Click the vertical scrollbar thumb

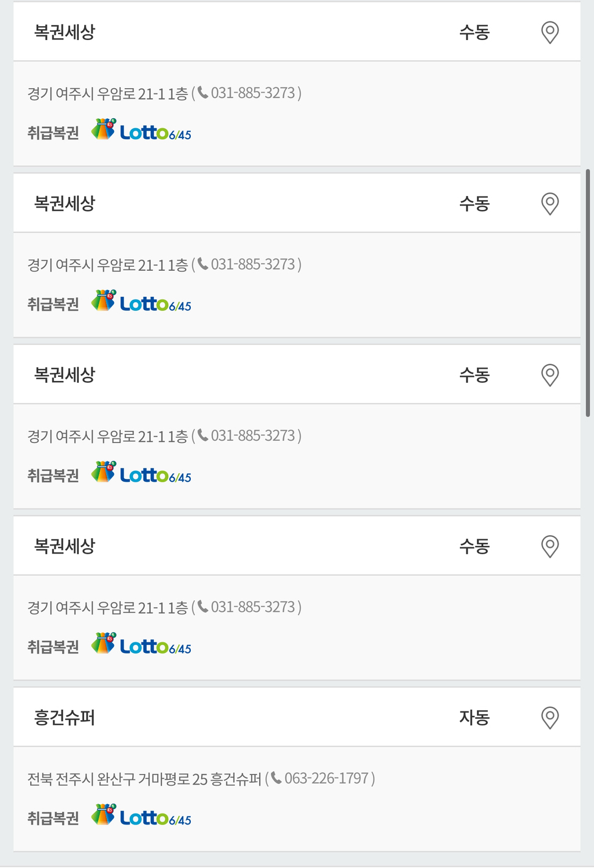[588, 293]
